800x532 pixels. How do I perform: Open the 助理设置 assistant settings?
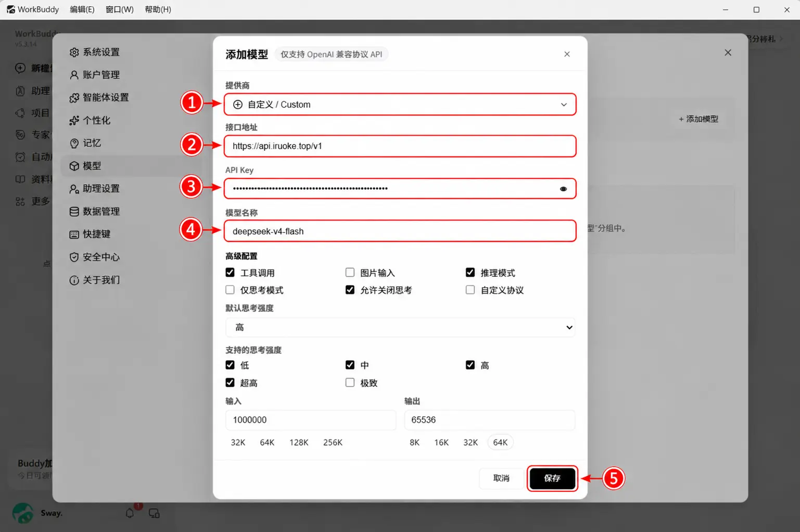click(x=95, y=189)
